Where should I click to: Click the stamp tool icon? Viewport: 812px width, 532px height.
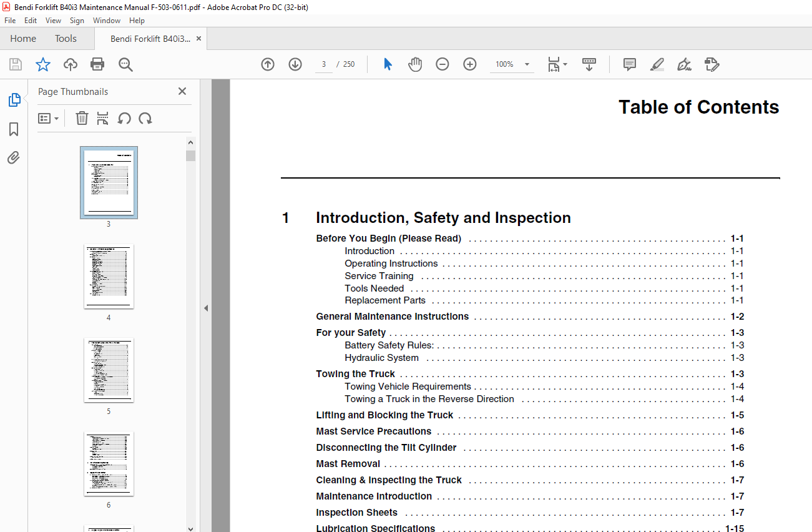[x=712, y=64]
